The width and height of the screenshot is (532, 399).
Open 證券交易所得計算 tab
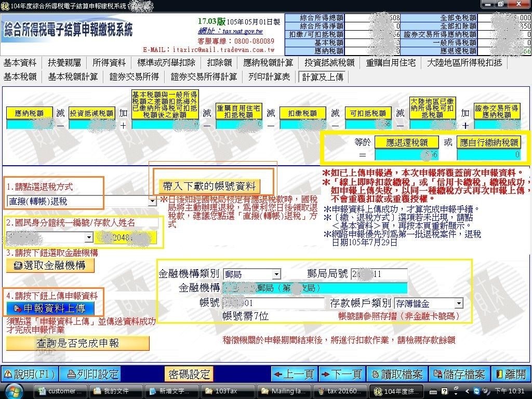[x=204, y=77]
